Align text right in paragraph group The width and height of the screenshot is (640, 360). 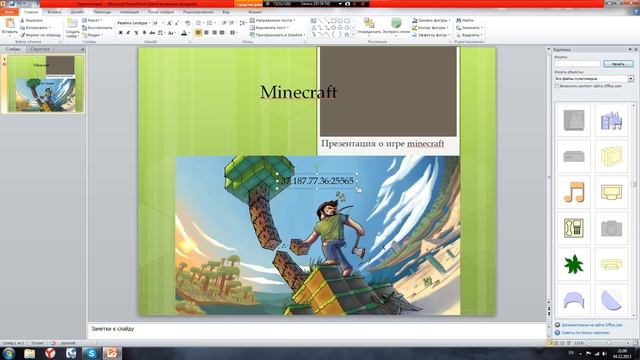(214, 33)
